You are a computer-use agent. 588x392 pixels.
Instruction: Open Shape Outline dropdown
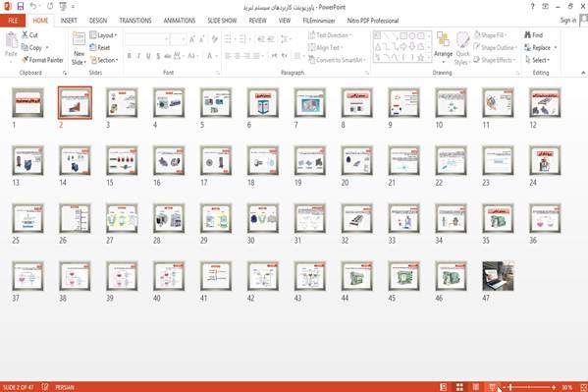[495, 48]
